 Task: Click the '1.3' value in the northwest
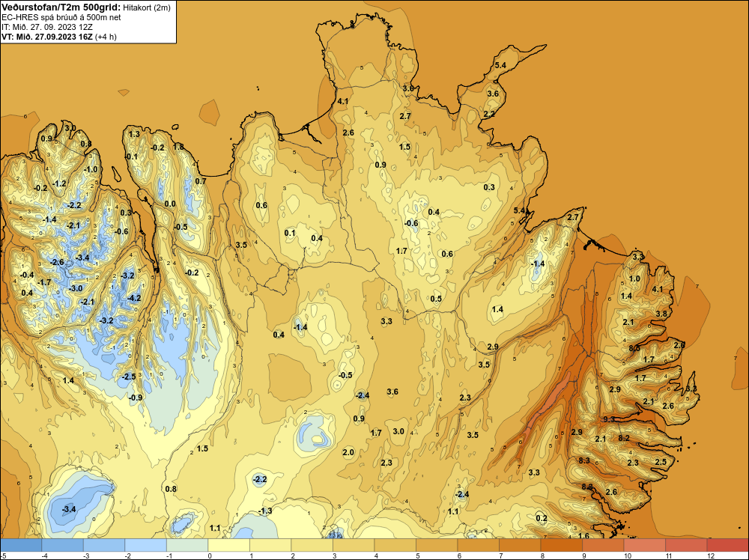click(x=134, y=135)
